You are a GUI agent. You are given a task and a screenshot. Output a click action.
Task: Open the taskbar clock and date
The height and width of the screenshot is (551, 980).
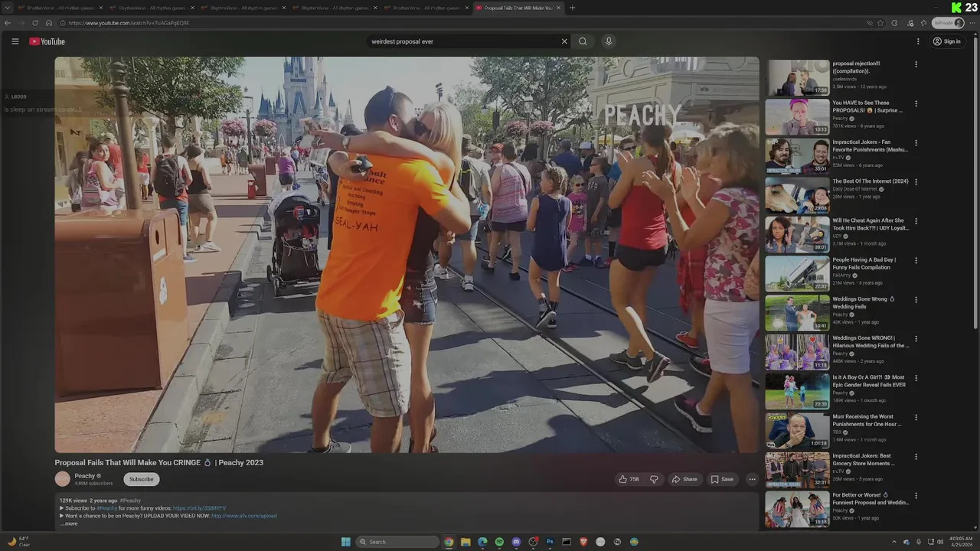click(961, 542)
